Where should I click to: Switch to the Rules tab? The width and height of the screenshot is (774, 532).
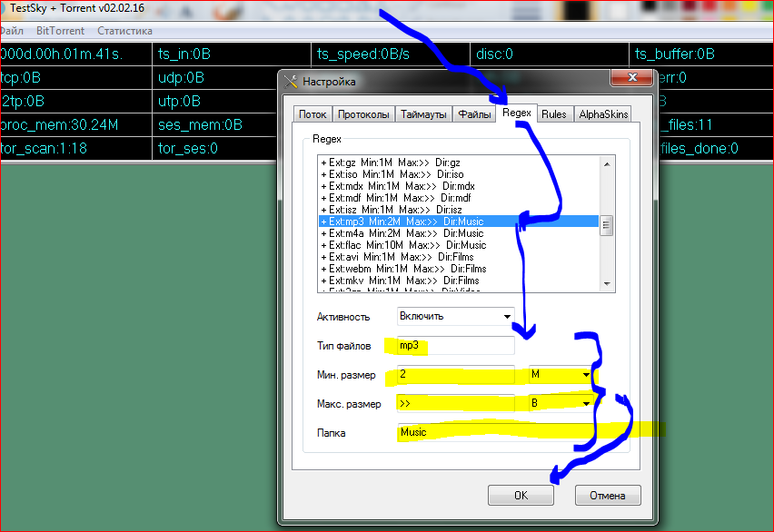coord(554,114)
